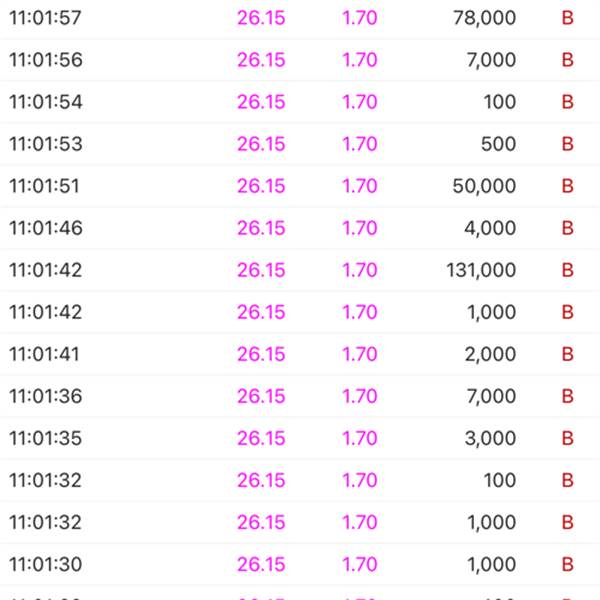Tap the 131,000 volume entry

click(x=481, y=271)
